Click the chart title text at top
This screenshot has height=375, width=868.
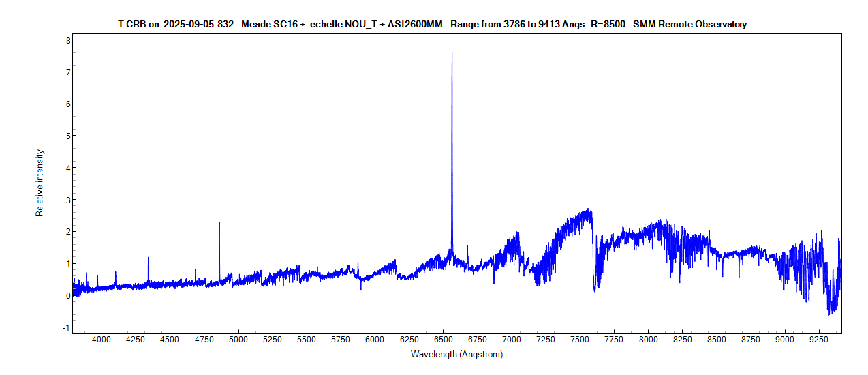pyautogui.click(x=433, y=24)
